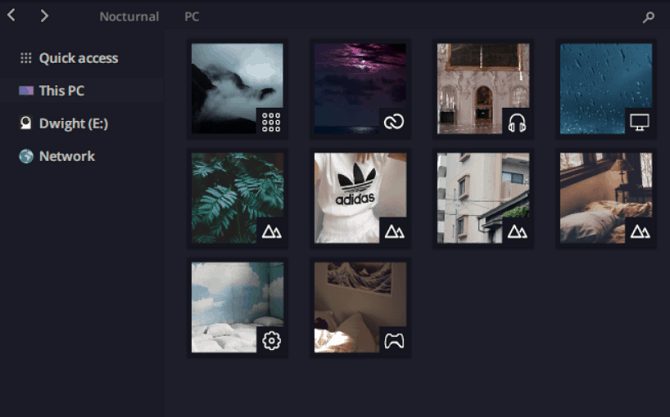The height and width of the screenshot is (417, 670).
Task: Select the grid apps icon on the foggy mountain tile
Action: (271, 122)
